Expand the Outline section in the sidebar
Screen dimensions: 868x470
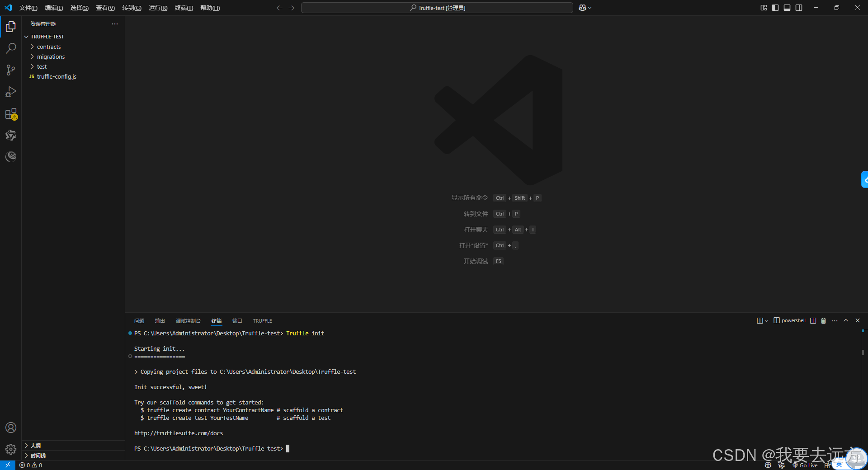click(x=73, y=446)
